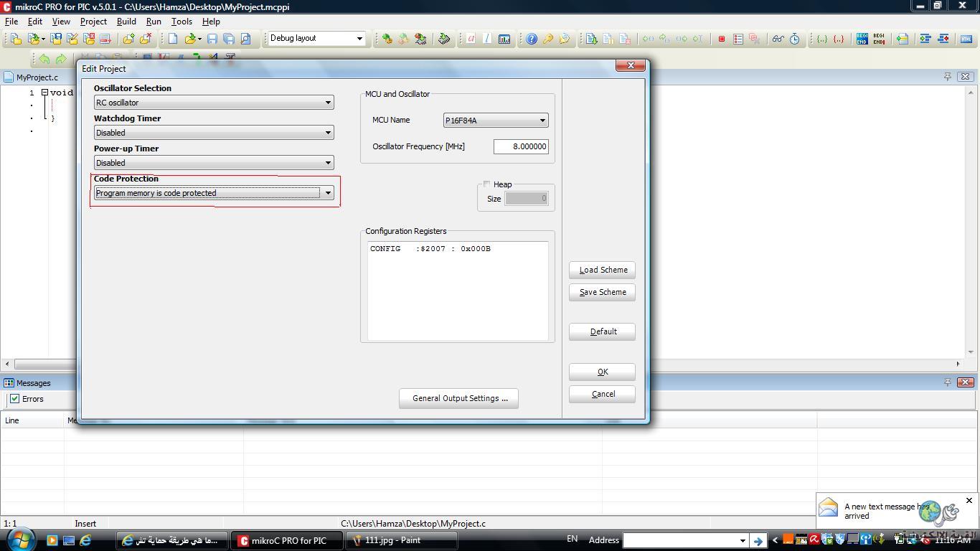Open the Build menu

pyautogui.click(x=126, y=22)
